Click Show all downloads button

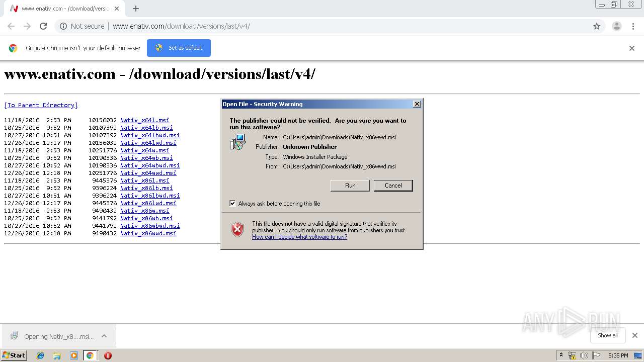607,335
